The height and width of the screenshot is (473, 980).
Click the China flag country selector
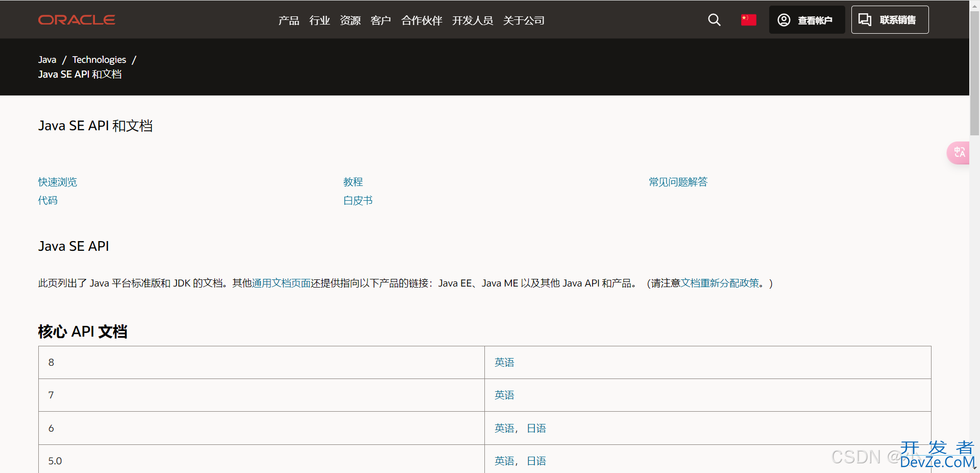tap(748, 20)
